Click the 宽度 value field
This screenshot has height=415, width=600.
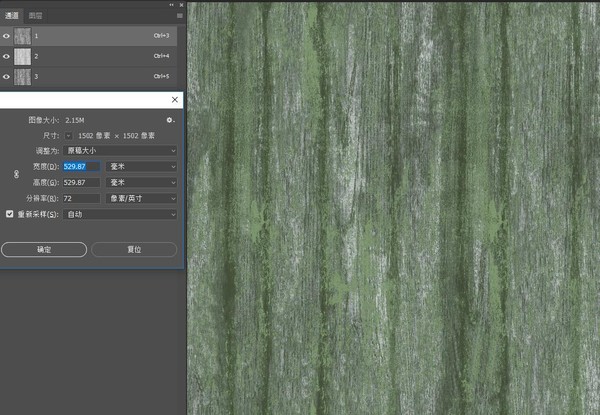click(x=82, y=166)
